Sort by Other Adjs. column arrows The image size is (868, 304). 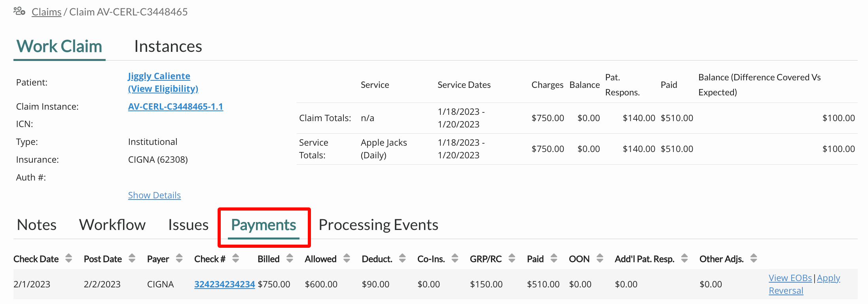tap(754, 258)
